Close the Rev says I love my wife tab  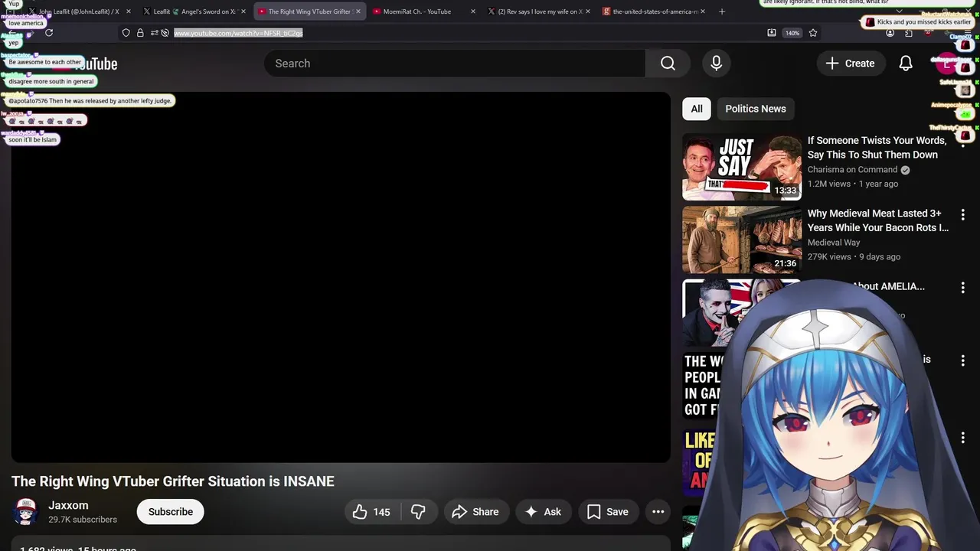tap(588, 11)
